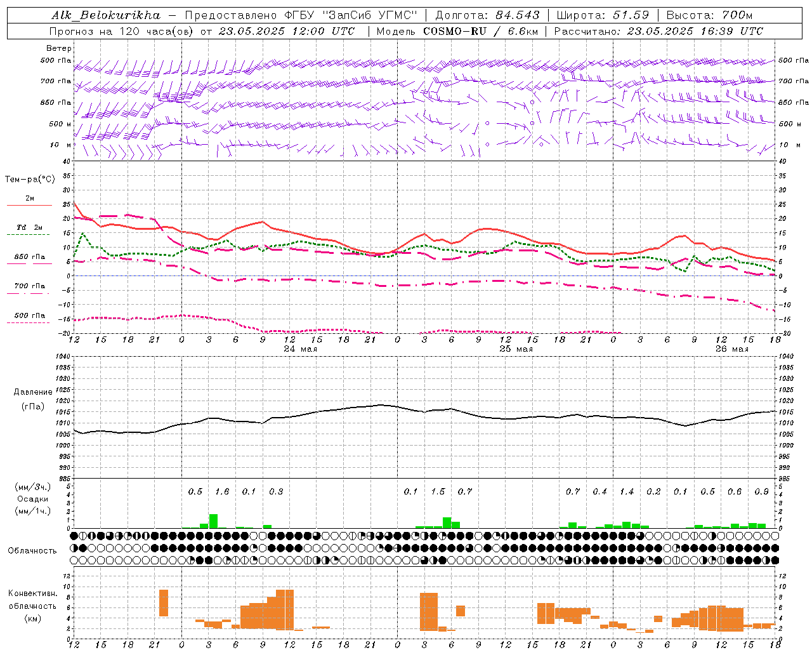Click the 'Широта: 51.59' latitude value
The width and height of the screenshot is (812, 650).
(x=603, y=15)
